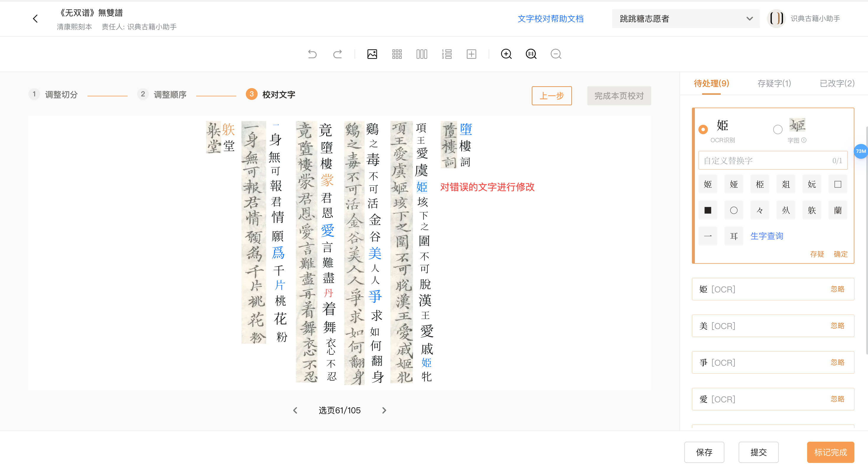The height and width of the screenshot is (473, 868).
Task: Switch to the 存疑字(1) tab
Action: tap(774, 83)
